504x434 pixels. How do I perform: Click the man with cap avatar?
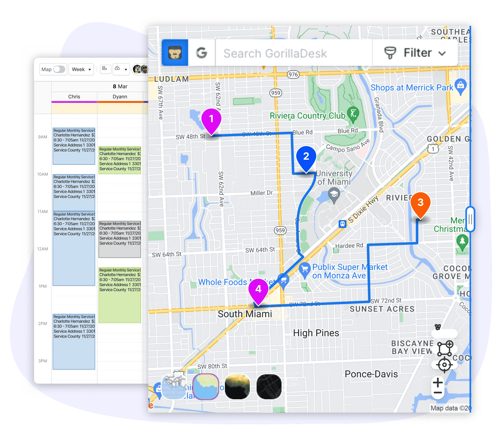pos(145,69)
